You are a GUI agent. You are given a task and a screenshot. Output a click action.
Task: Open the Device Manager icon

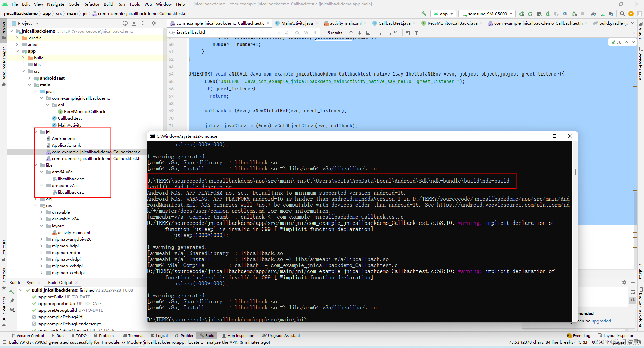pos(602,14)
